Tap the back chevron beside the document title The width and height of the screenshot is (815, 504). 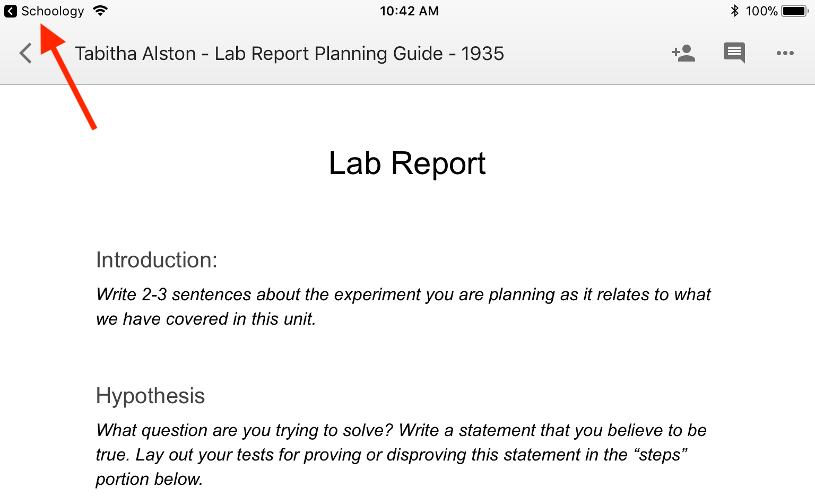[25, 54]
